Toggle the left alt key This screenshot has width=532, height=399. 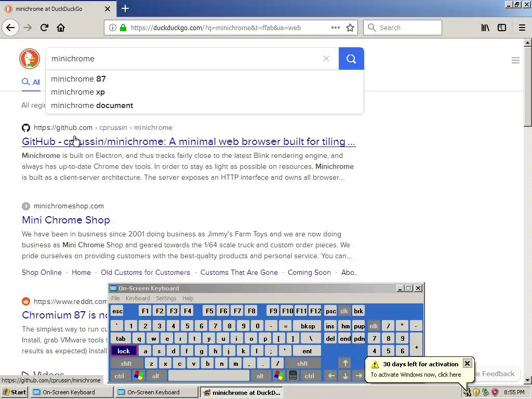click(156, 376)
